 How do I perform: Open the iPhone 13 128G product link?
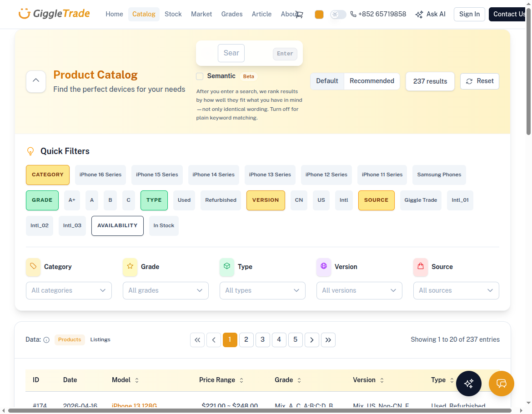tap(134, 406)
